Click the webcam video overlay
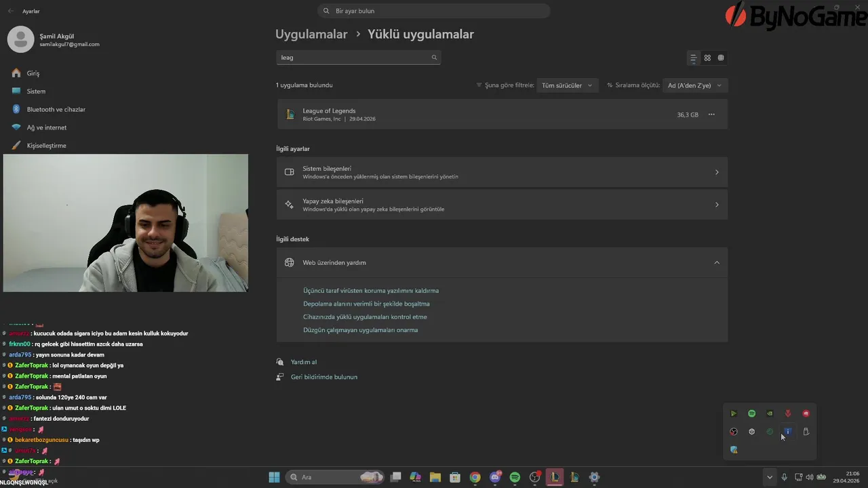 (125, 223)
